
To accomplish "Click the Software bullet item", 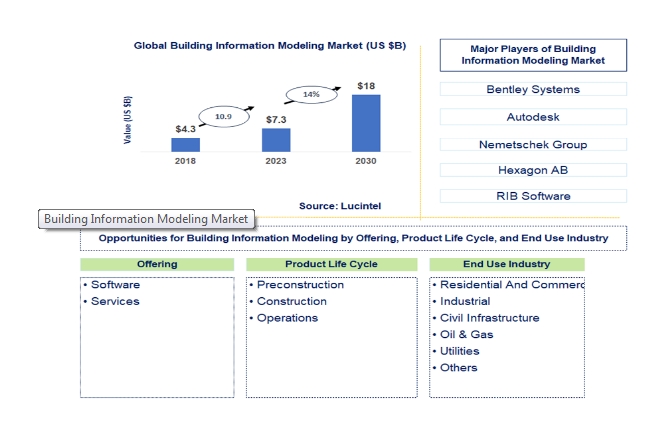I will (x=112, y=285).
